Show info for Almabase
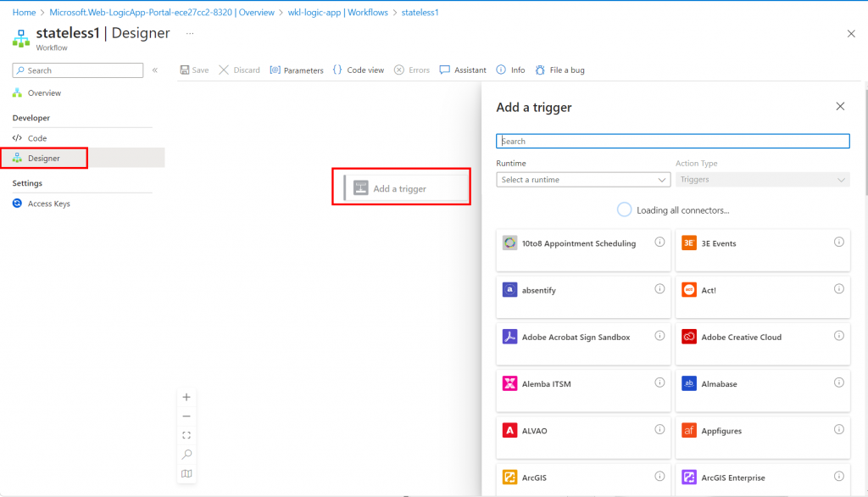Image resolution: width=868 pixels, height=497 pixels. pyautogui.click(x=838, y=383)
